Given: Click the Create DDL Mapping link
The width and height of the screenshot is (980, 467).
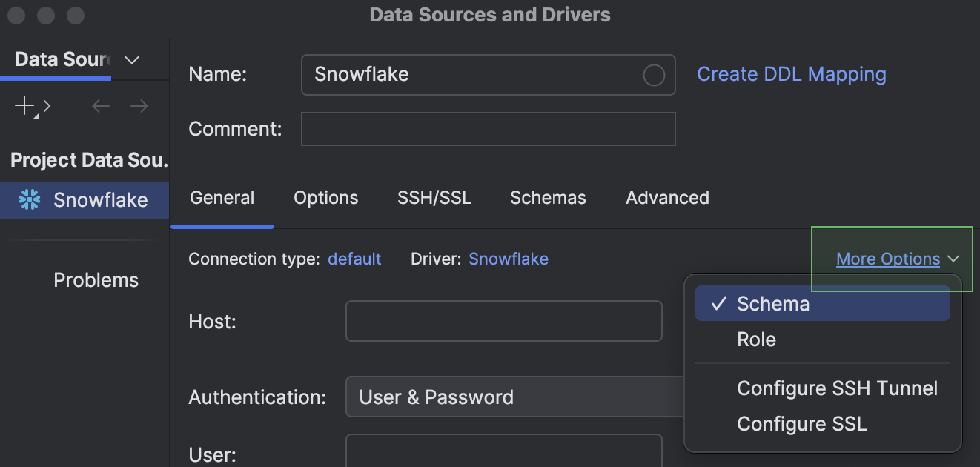Looking at the screenshot, I should coord(791,74).
